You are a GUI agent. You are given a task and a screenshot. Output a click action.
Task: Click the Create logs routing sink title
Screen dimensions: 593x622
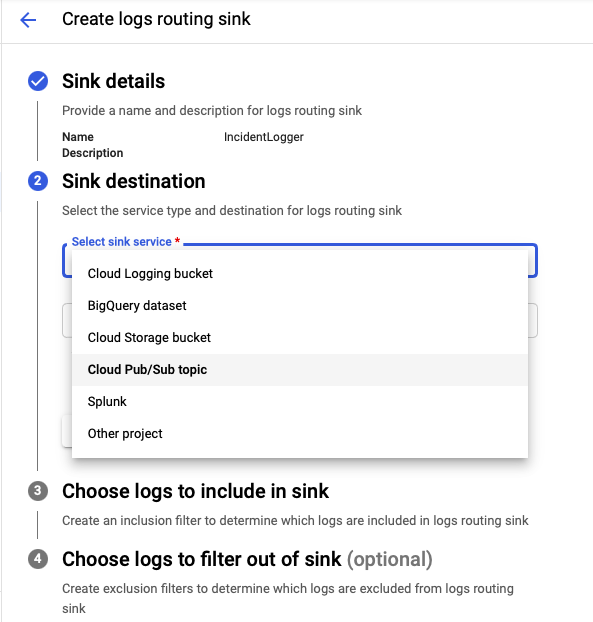[156, 19]
